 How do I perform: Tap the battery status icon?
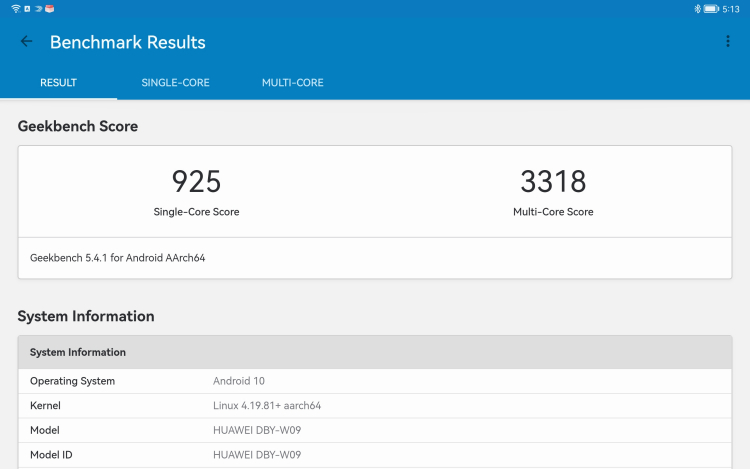pyautogui.click(x=711, y=9)
